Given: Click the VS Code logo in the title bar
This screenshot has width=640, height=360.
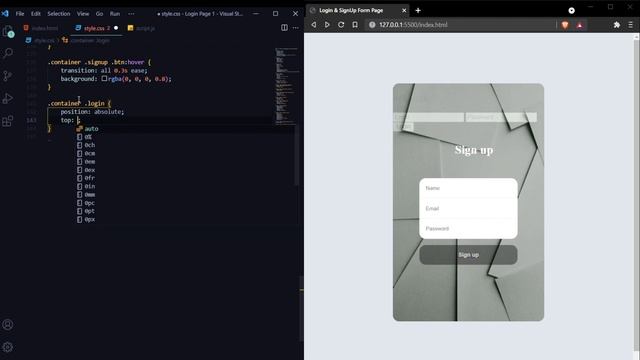Looking at the screenshot, I should click(5, 13).
